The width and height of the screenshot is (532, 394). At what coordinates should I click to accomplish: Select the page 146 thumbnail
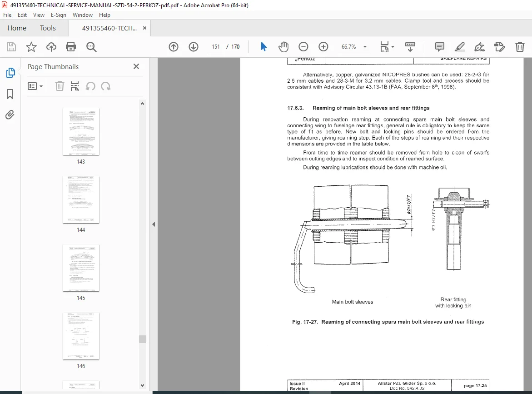[81, 336]
